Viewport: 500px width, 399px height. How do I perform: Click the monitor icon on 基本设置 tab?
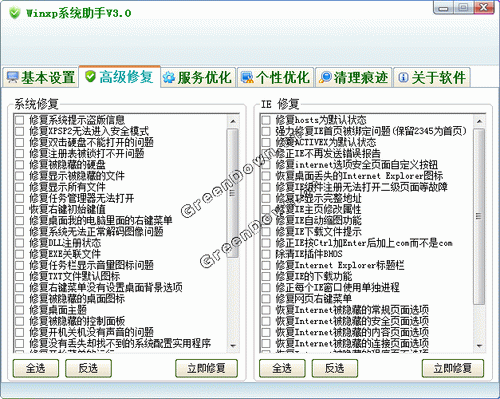point(12,77)
